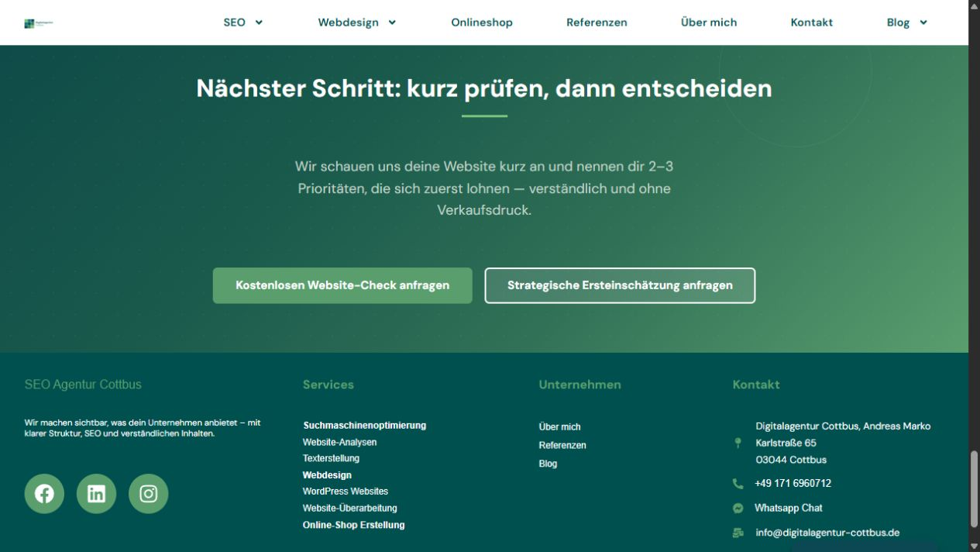
Task: Click the map pin address icon
Action: (x=738, y=443)
